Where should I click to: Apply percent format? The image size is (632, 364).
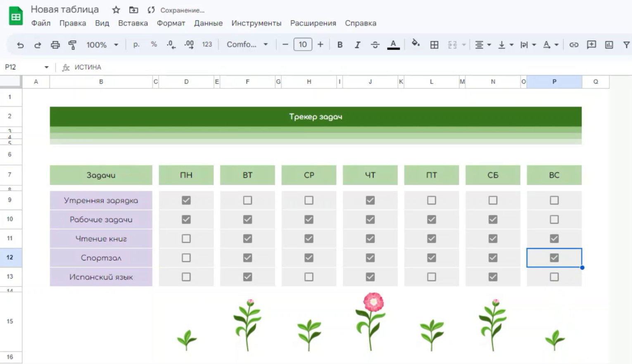[x=154, y=44]
